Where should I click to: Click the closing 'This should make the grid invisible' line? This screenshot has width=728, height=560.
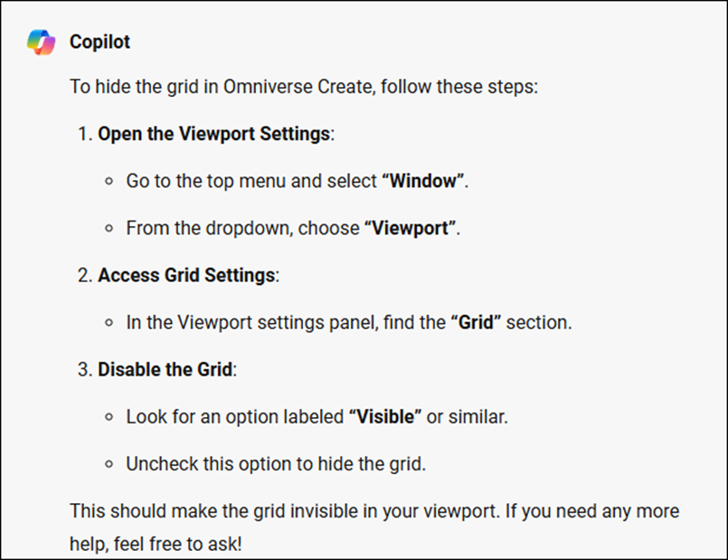point(374,511)
